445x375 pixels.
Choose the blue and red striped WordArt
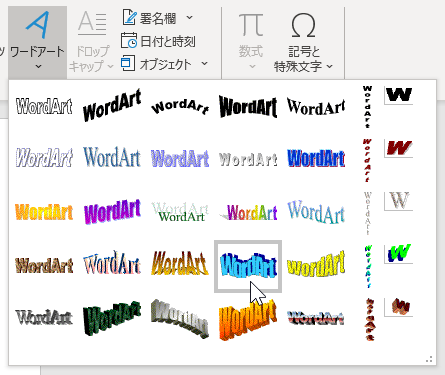(316, 318)
